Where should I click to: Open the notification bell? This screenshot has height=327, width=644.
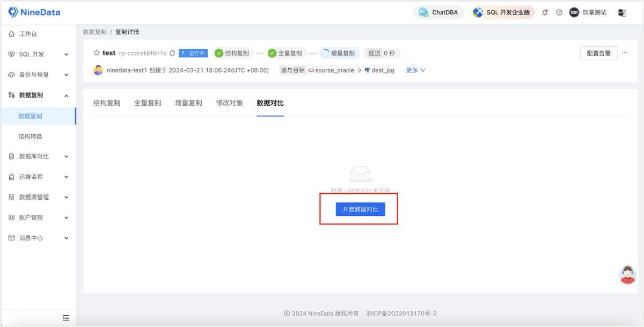coord(545,12)
